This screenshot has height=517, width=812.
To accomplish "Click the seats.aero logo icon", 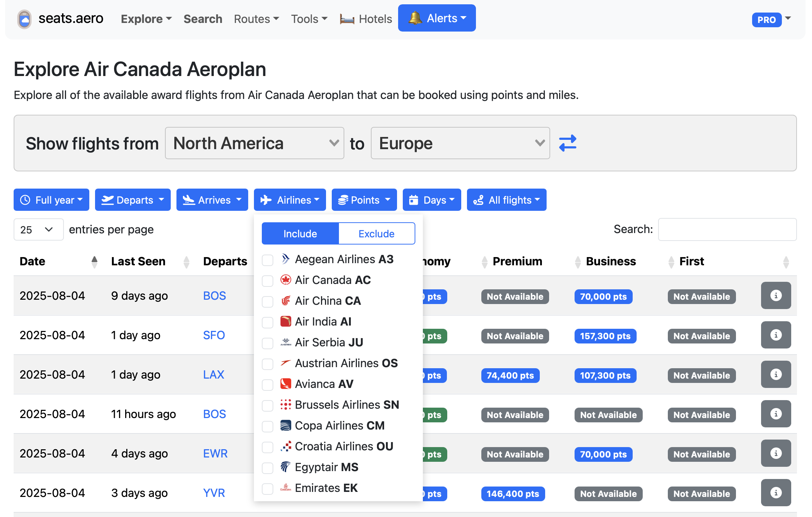I will tap(24, 19).
